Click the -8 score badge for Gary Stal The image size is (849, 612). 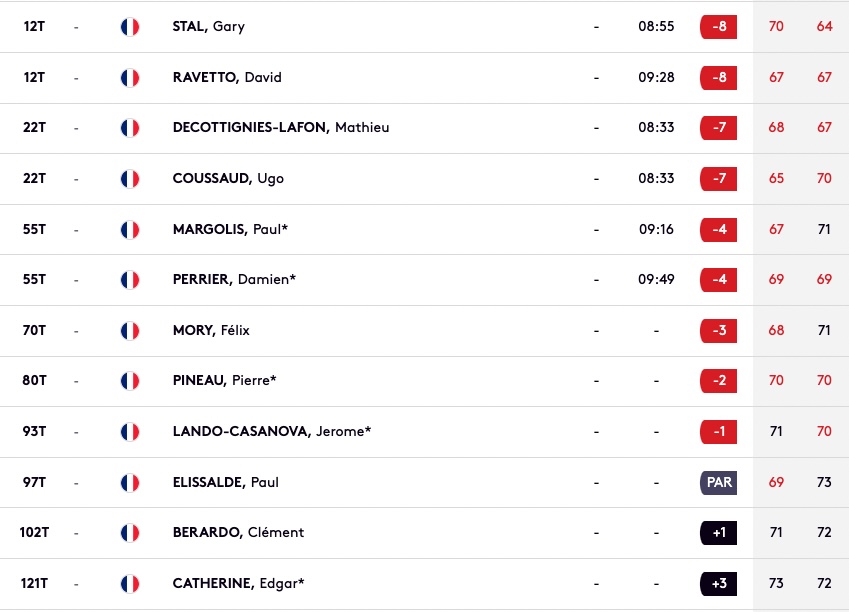(719, 27)
